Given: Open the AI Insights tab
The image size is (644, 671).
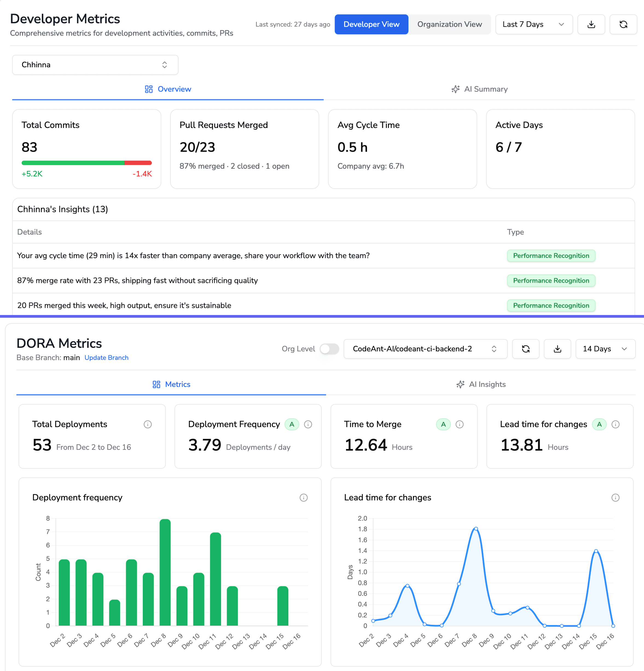Looking at the screenshot, I should point(481,384).
